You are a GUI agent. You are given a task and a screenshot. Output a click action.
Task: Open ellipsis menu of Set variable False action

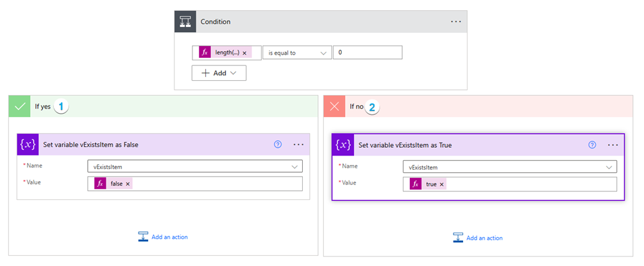click(298, 145)
